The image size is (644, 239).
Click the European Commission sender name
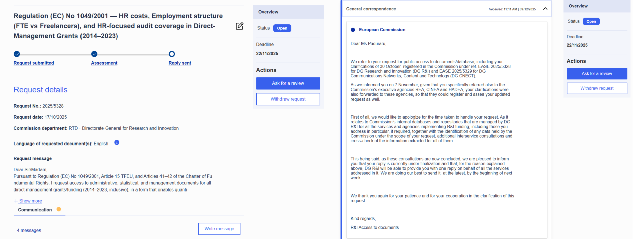click(x=382, y=30)
